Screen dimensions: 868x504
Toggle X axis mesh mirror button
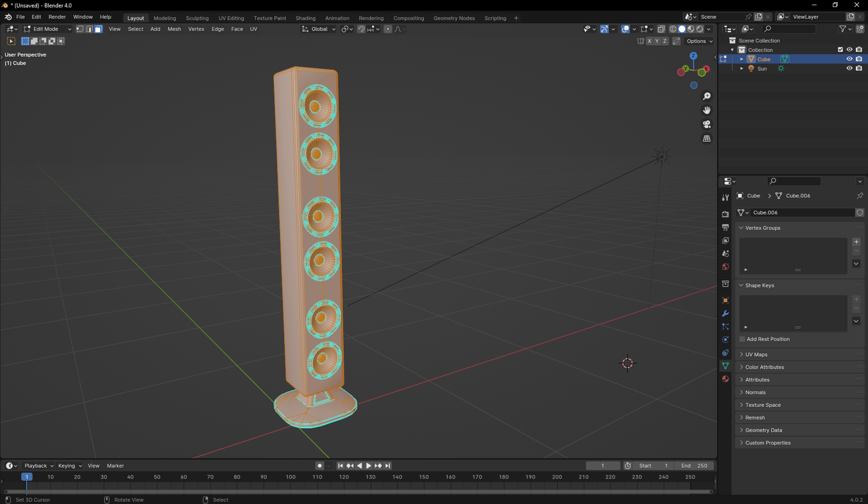point(649,41)
